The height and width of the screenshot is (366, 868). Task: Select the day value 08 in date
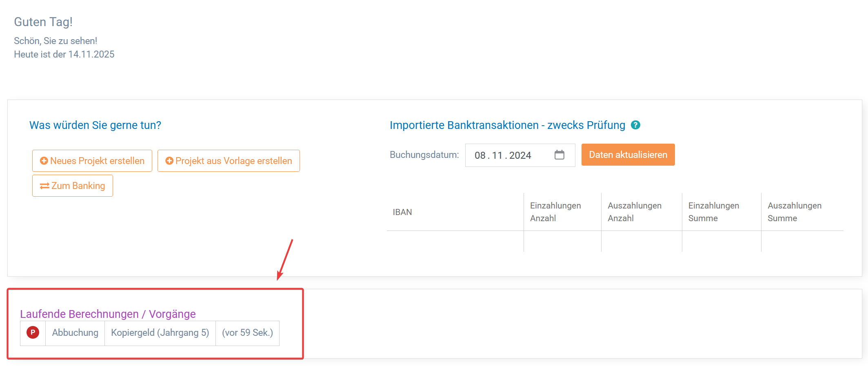[x=480, y=155]
